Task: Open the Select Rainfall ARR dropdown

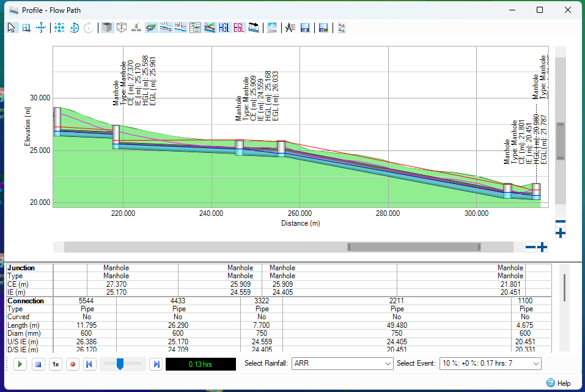Action: (x=342, y=364)
